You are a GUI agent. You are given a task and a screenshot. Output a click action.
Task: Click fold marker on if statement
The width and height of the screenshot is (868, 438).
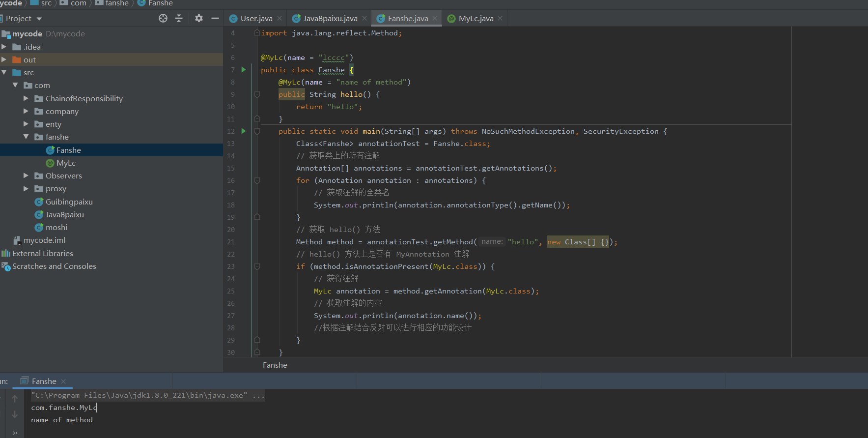point(257,266)
